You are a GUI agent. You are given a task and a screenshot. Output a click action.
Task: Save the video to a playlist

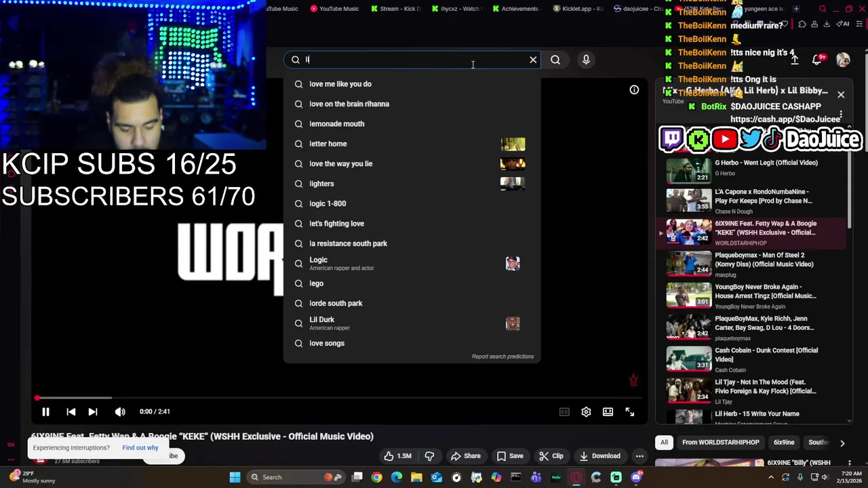[x=510, y=456]
